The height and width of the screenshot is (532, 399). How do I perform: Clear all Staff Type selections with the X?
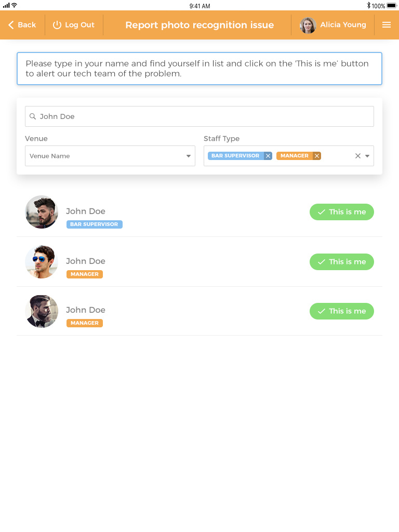click(x=357, y=156)
